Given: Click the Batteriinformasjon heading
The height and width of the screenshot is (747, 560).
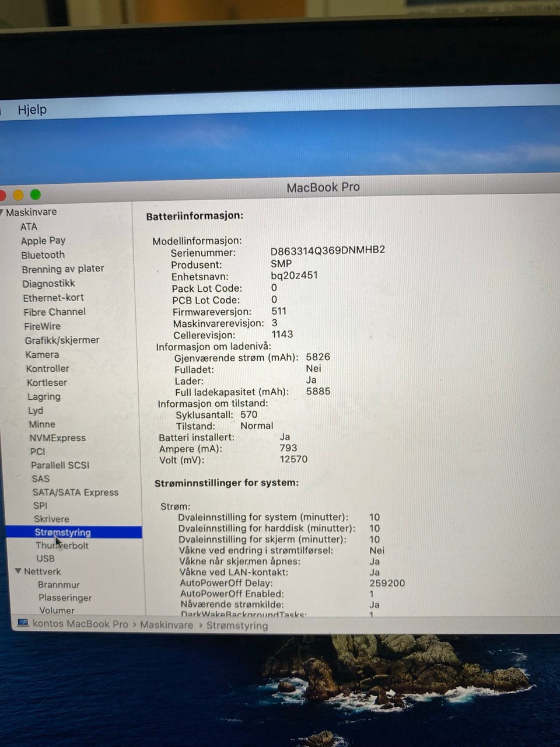Looking at the screenshot, I should click(x=194, y=215).
